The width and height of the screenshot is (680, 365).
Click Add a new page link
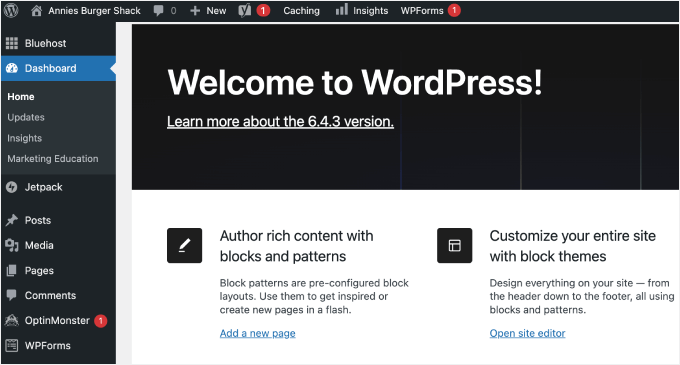click(x=258, y=333)
